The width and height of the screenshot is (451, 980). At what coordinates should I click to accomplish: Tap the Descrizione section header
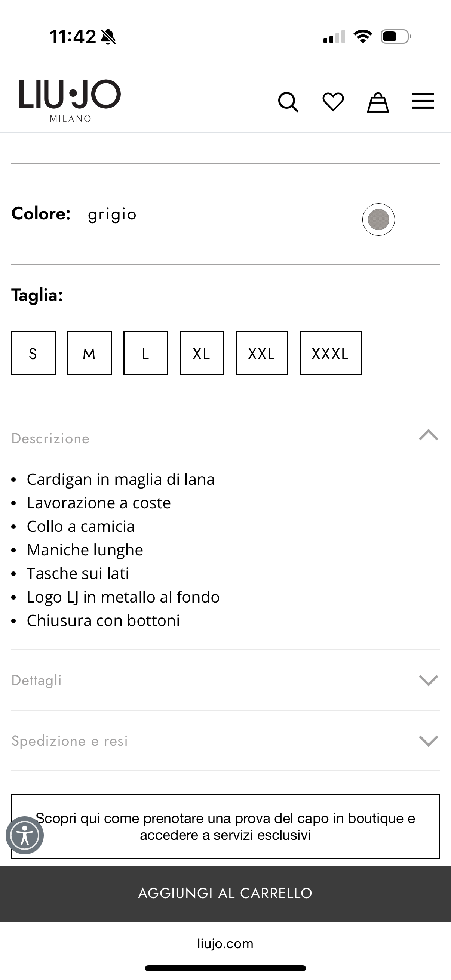click(x=50, y=439)
